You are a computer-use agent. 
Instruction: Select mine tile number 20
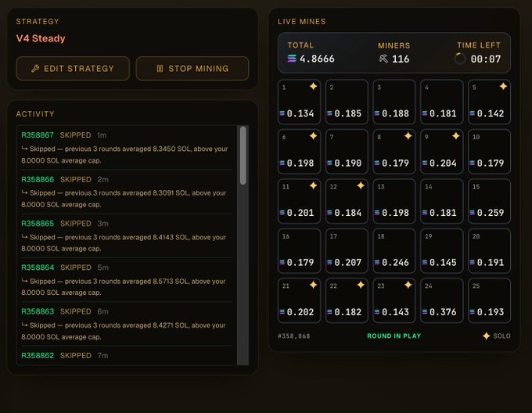tap(489, 251)
